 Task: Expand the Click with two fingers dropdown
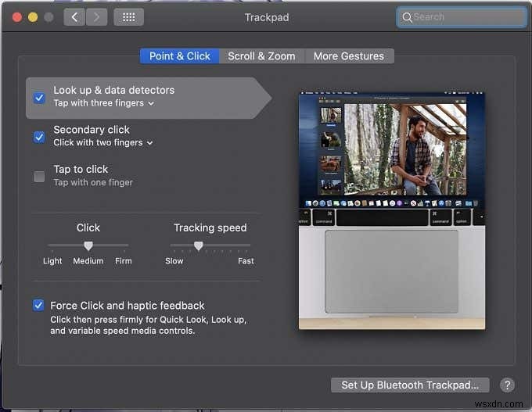pos(103,143)
